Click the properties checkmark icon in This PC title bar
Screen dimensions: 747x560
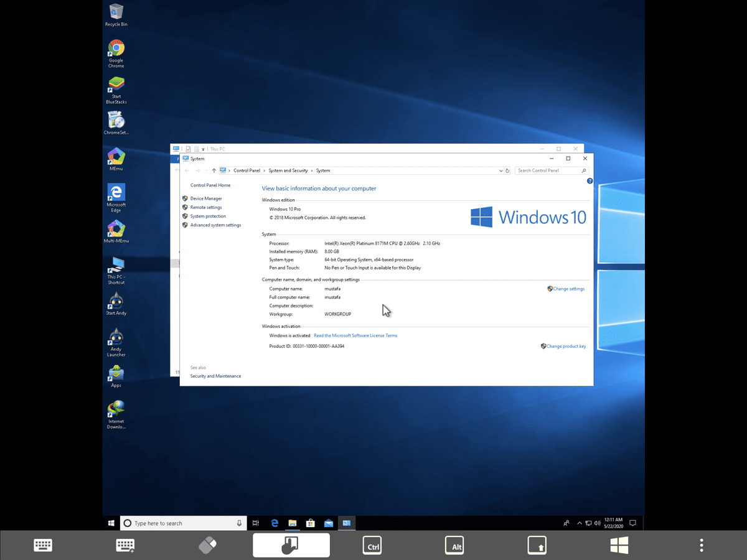coord(188,149)
